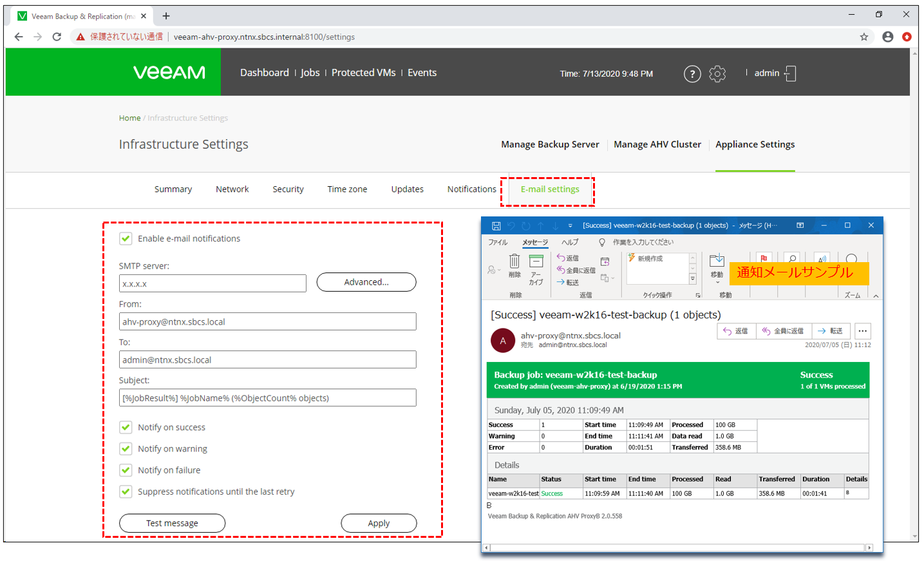Viewport: 924px width, 561px height.
Task: Toggle Suppress notifications until the last retry
Action: [126, 491]
